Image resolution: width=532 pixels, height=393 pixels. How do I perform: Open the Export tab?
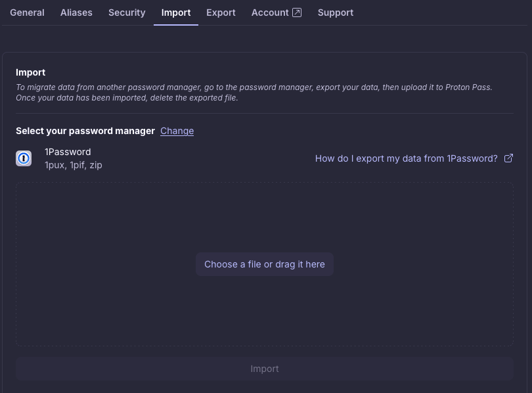pyautogui.click(x=221, y=12)
